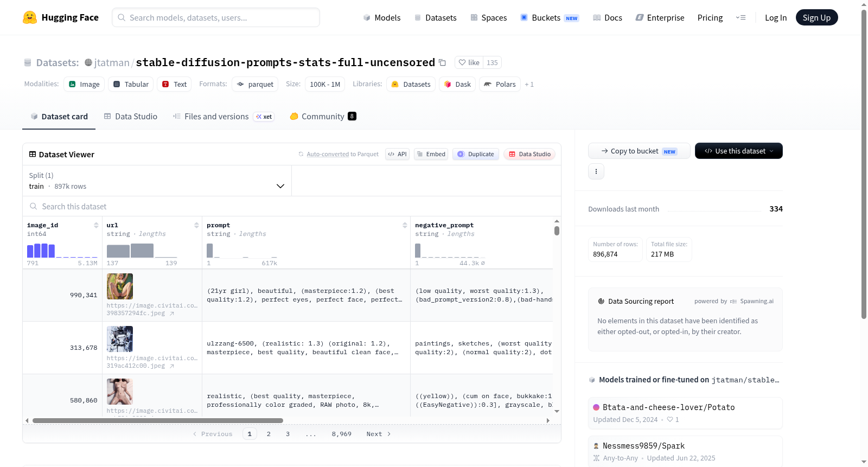Open the Pricing link
This screenshot has width=868, height=467.
point(710,18)
